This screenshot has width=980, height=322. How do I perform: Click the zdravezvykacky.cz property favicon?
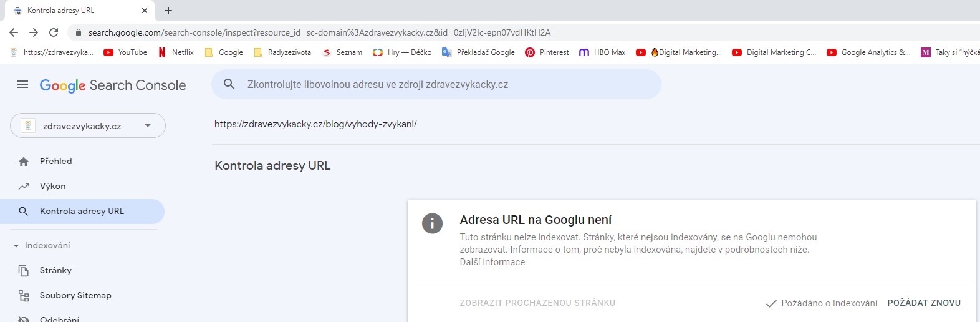point(27,125)
